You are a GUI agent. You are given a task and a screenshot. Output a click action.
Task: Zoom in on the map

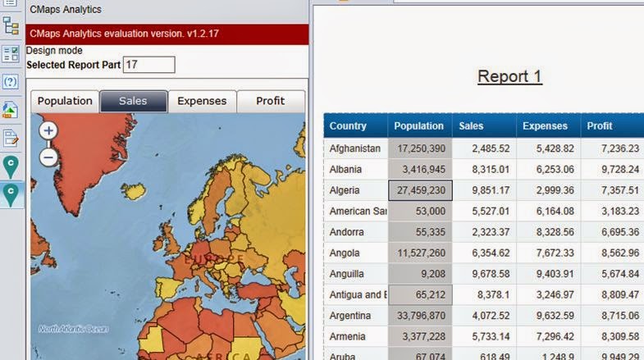pos(48,131)
